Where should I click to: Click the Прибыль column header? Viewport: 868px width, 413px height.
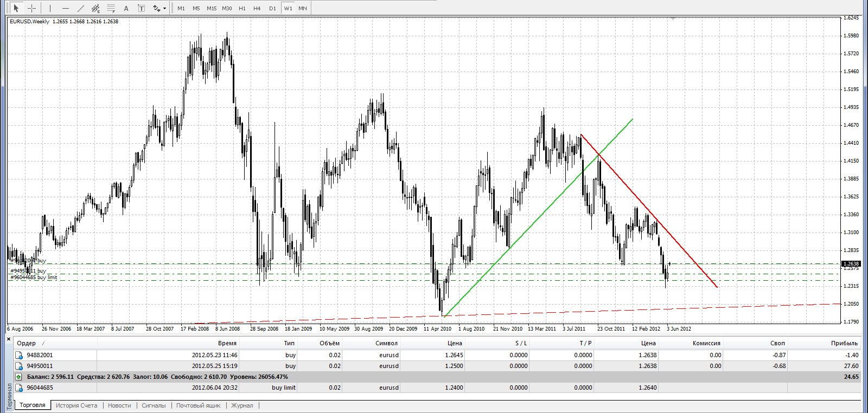coord(844,343)
